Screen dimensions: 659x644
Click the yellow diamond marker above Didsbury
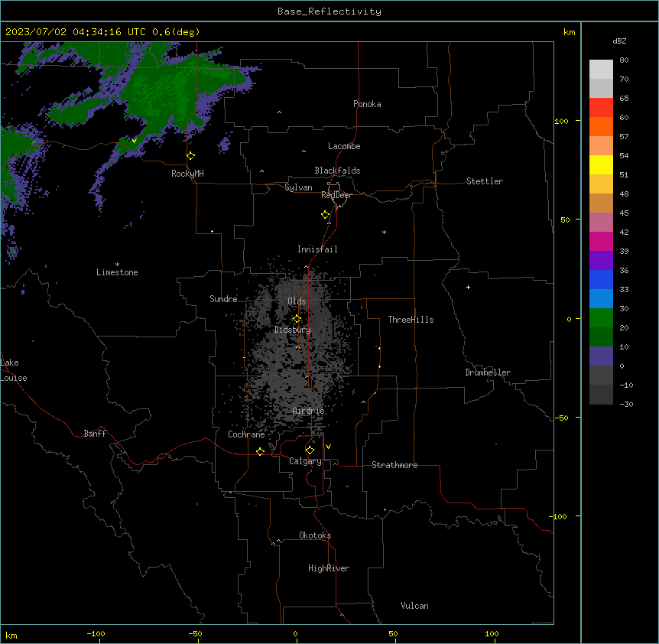click(x=297, y=319)
